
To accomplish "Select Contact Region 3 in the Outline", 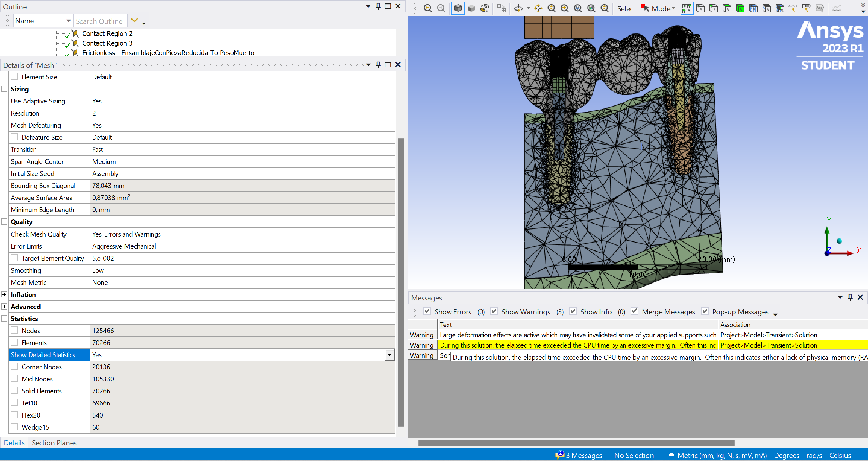I will point(108,43).
